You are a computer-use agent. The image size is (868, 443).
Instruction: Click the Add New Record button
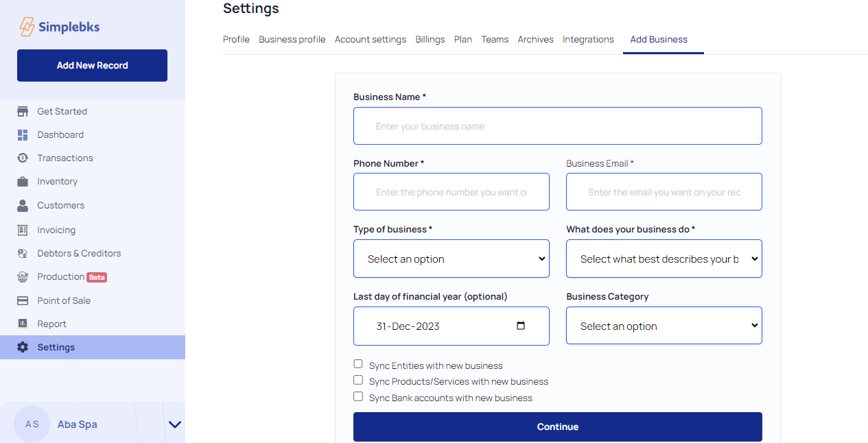(92, 66)
